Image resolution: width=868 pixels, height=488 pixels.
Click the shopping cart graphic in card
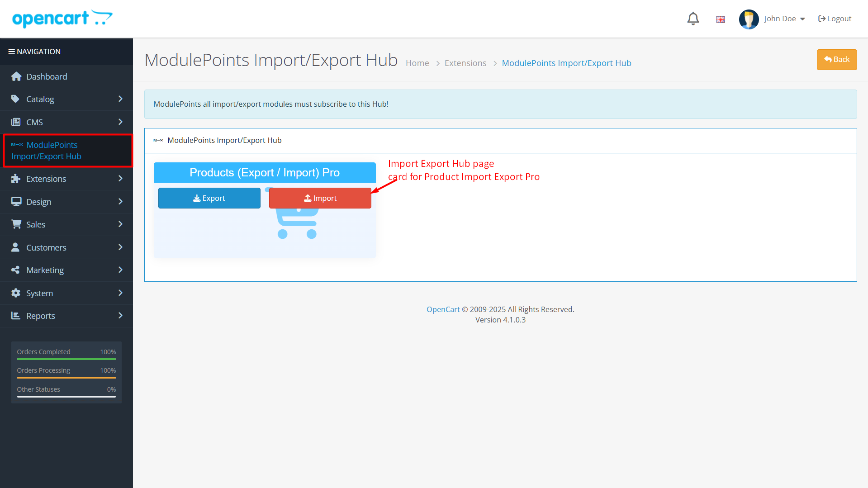pyautogui.click(x=297, y=224)
